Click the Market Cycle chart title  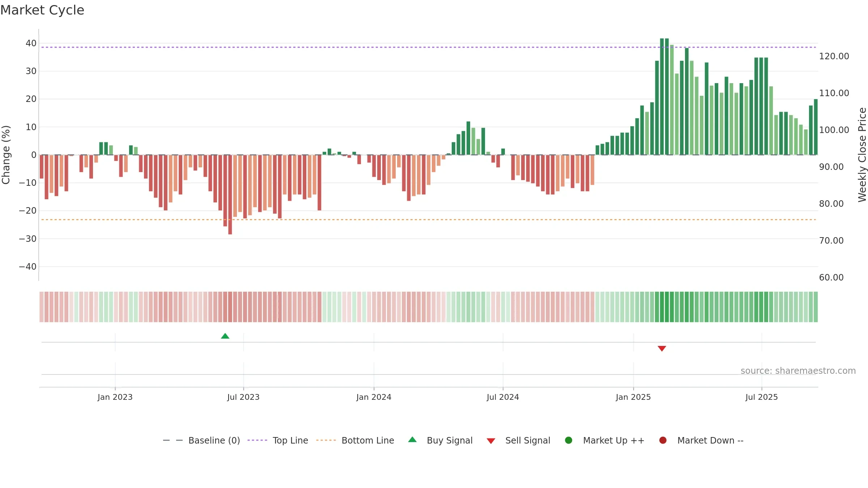[x=42, y=10]
